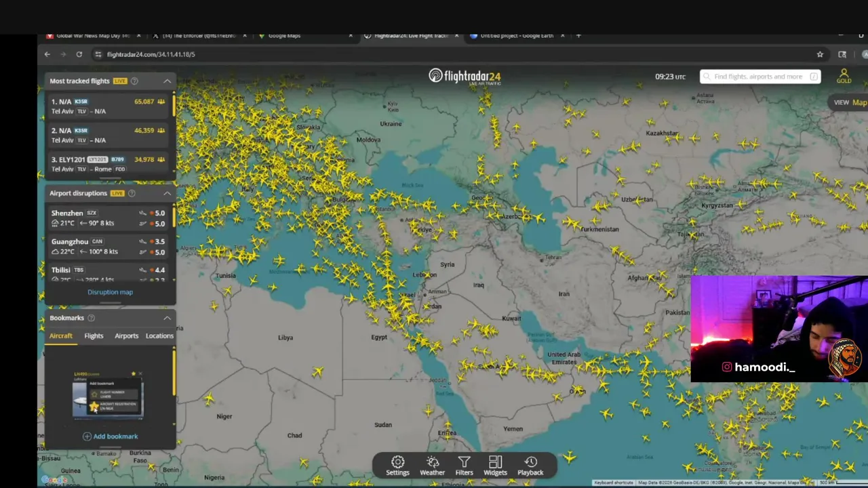Start flight Playback mode

[530, 466]
